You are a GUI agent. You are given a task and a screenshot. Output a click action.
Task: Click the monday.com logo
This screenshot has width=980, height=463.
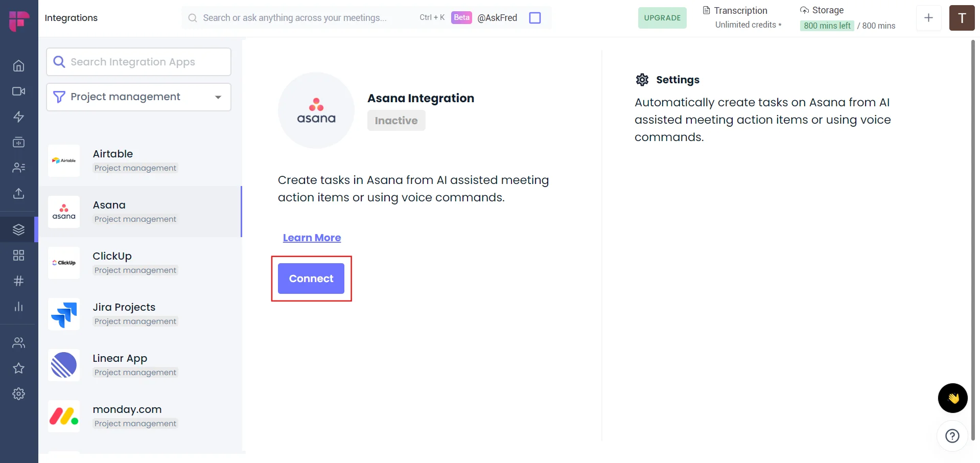coord(64,416)
